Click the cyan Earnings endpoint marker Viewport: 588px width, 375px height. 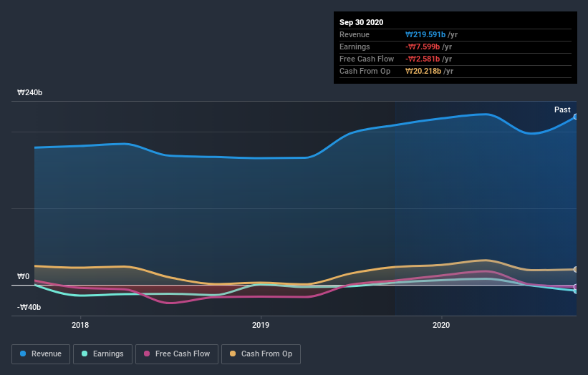(x=575, y=291)
